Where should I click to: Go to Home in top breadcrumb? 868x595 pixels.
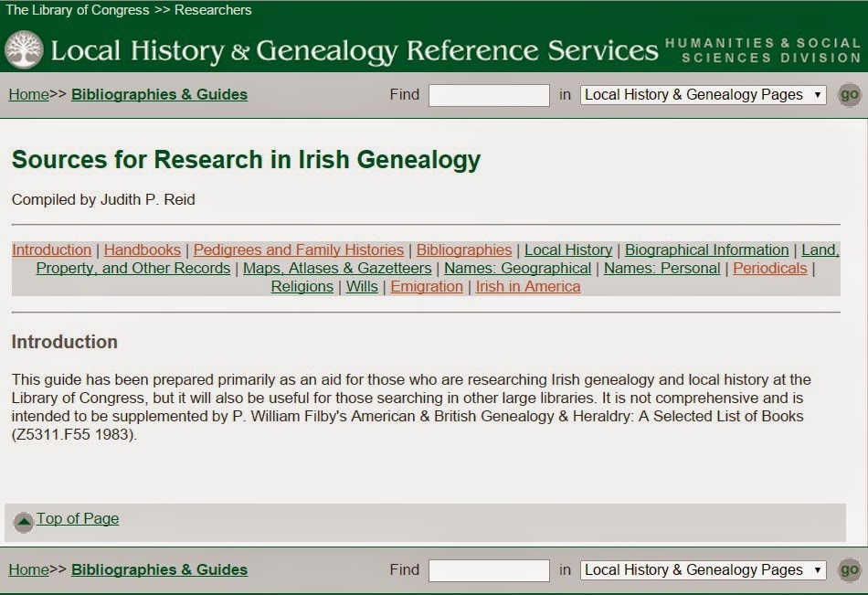[29, 95]
